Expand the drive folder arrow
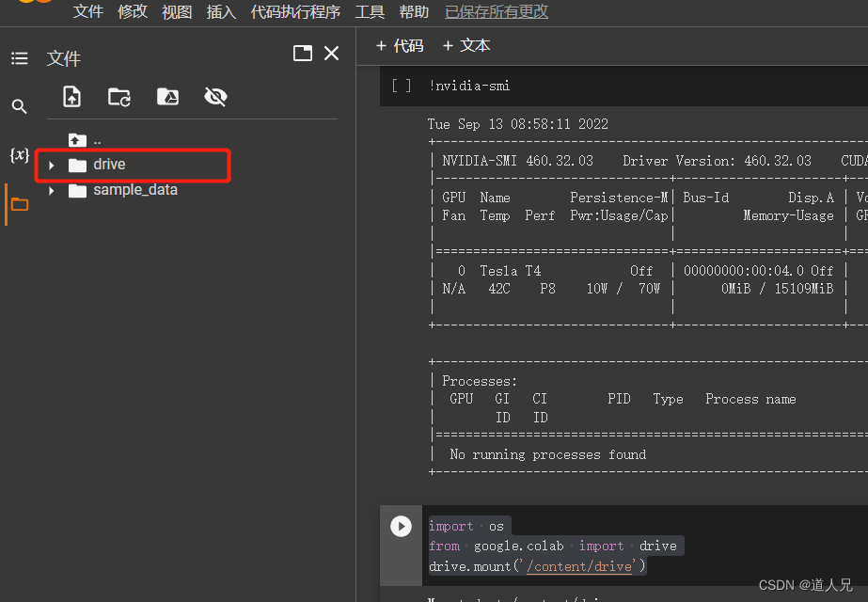The height and width of the screenshot is (602, 868). click(x=52, y=165)
